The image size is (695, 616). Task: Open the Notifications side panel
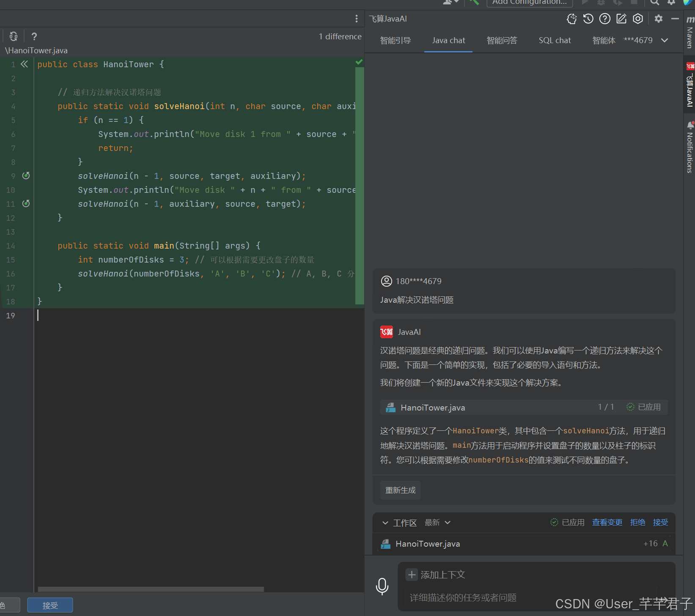690,148
